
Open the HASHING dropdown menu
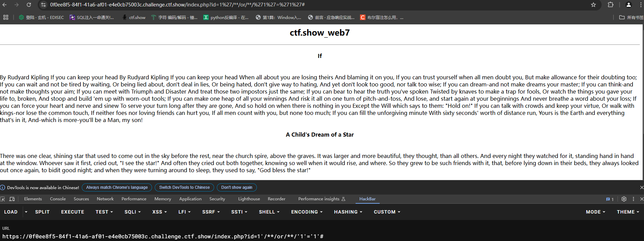[348, 212]
